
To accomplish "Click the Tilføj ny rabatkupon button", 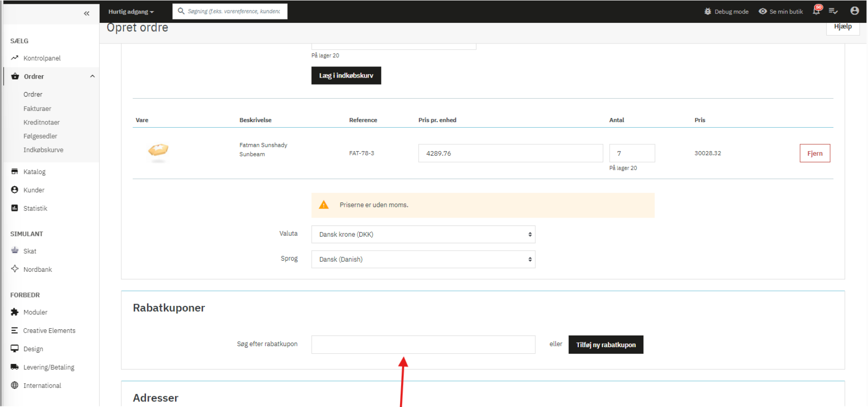I will 605,345.
